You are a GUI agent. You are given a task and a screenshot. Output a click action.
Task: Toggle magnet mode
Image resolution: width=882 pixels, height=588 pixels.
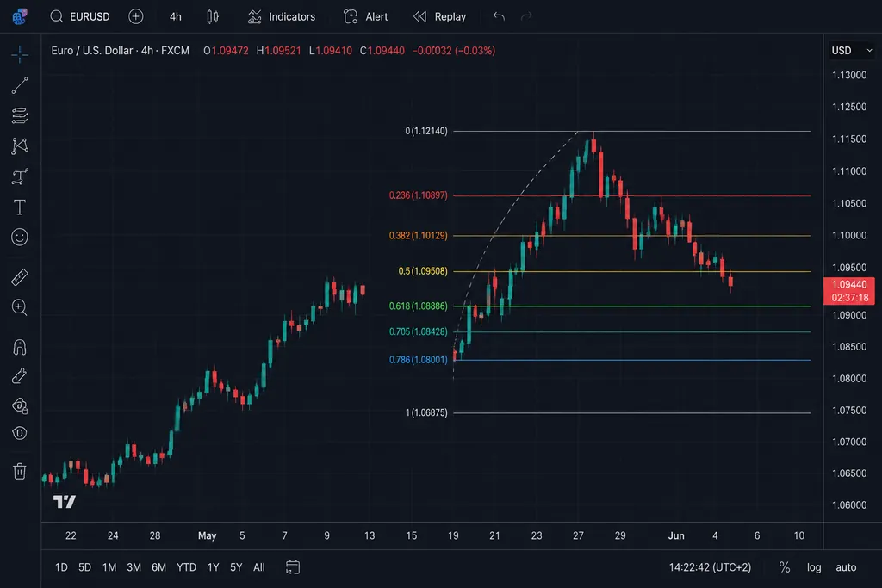coord(20,347)
